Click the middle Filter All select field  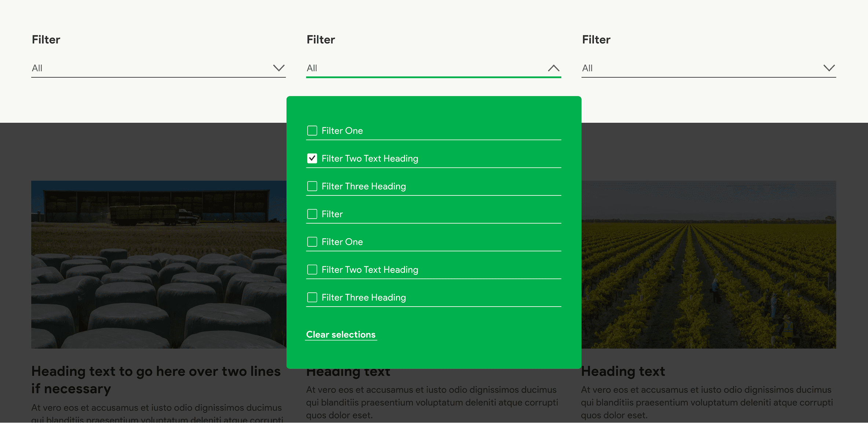[x=422, y=68]
